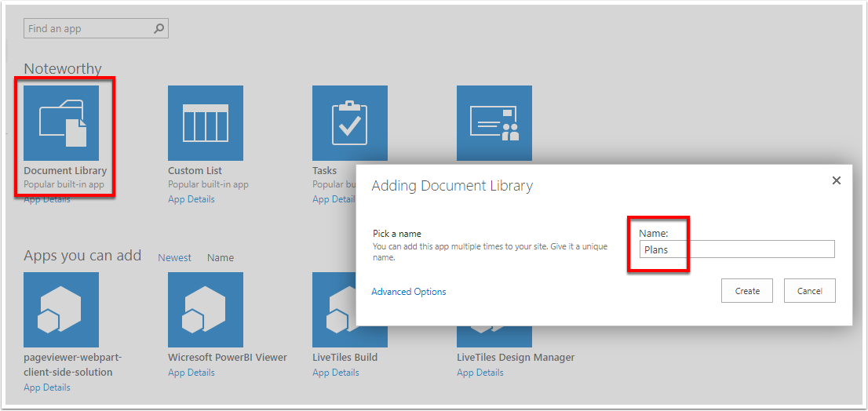
Task: Select the Custom List app tile icon
Action: point(206,123)
